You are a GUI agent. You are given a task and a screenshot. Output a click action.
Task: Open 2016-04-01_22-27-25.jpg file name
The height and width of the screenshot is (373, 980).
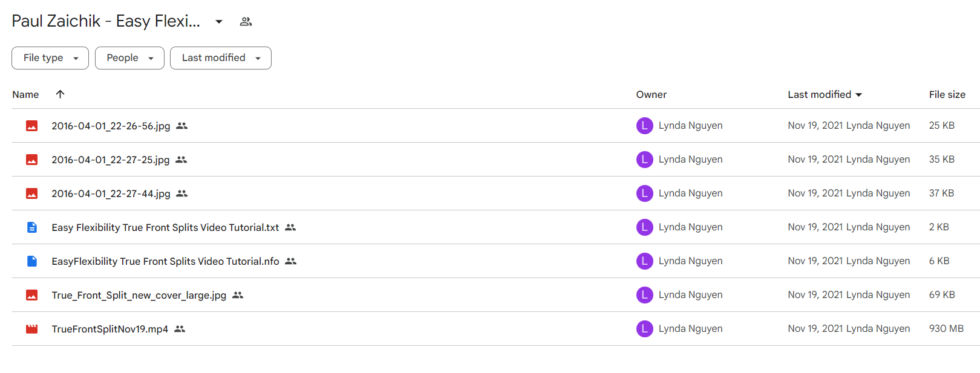click(110, 160)
